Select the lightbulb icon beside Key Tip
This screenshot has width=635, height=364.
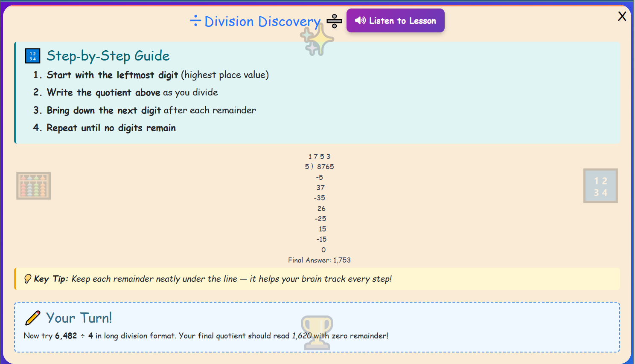tap(29, 279)
